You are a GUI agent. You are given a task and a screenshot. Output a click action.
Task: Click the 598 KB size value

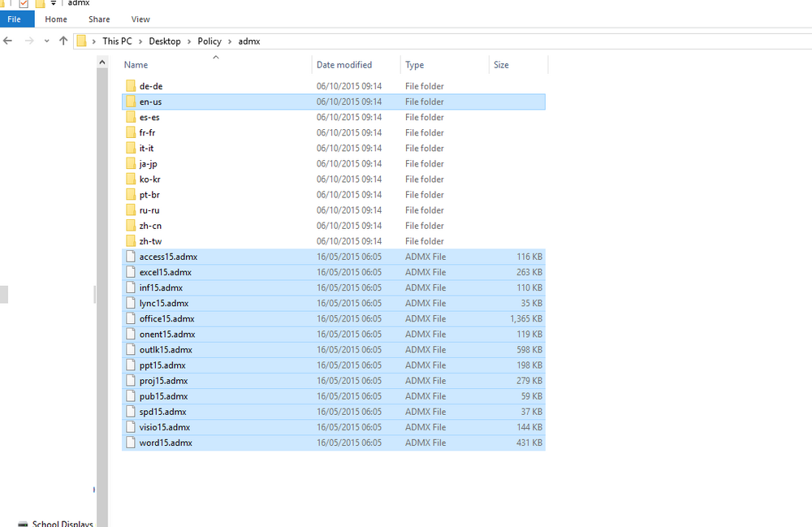[x=529, y=350]
